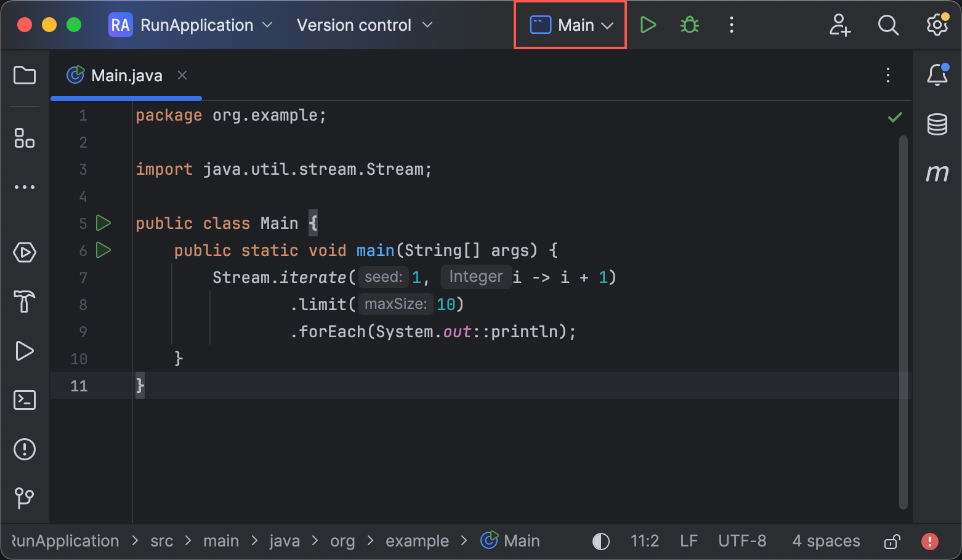
Task: Select the Main.java editor tab
Action: coord(126,75)
